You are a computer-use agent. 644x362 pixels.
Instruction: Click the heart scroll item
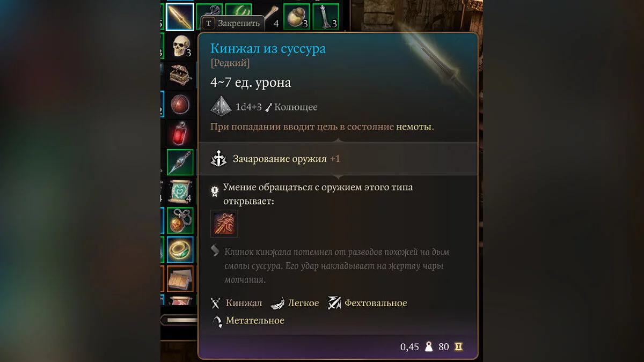[180, 190]
